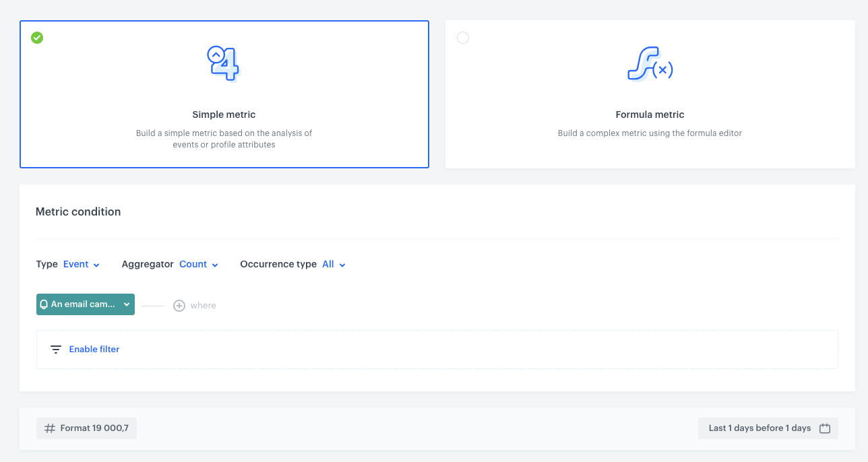This screenshot has width=868, height=462.
Task: Click the plus icon before where
Action: pos(179,306)
